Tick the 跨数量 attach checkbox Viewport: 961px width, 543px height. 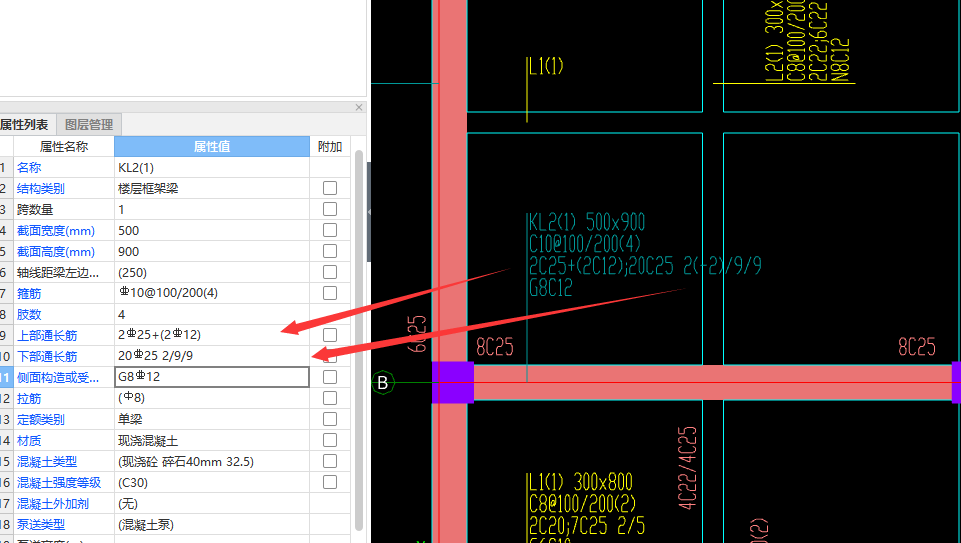[330, 209]
